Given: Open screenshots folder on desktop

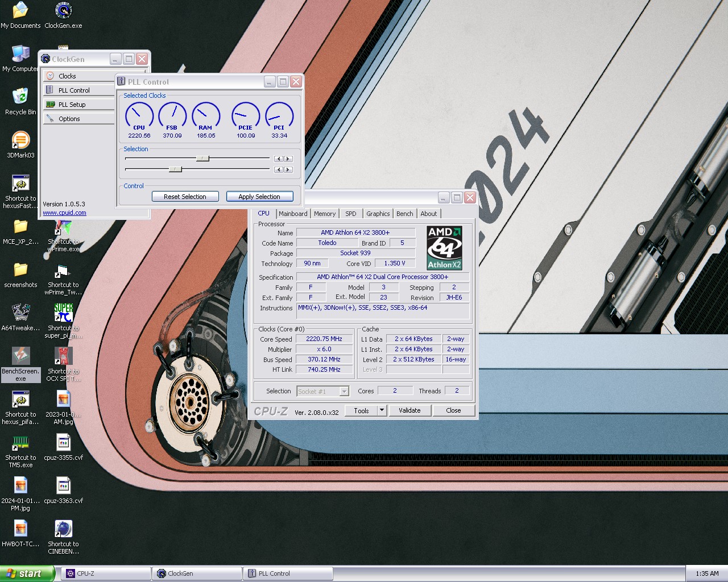Looking at the screenshot, I should [20, 275].
